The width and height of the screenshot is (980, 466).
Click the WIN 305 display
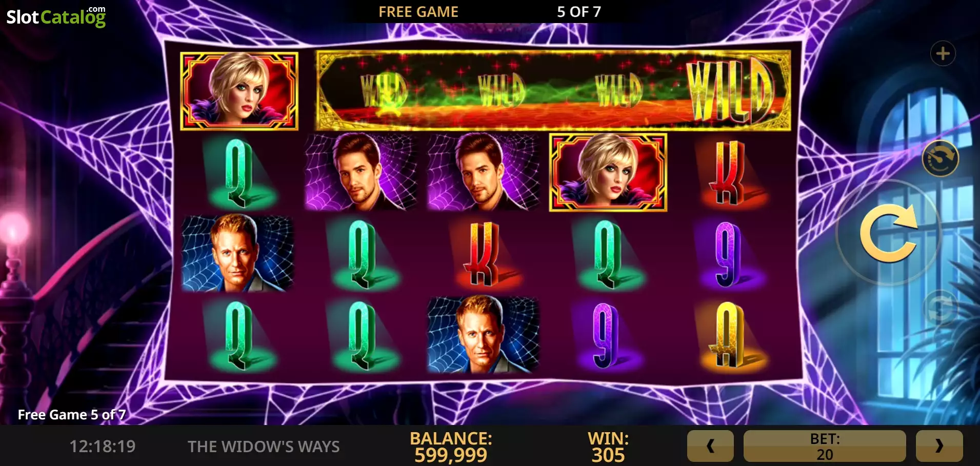click(608, 447)
